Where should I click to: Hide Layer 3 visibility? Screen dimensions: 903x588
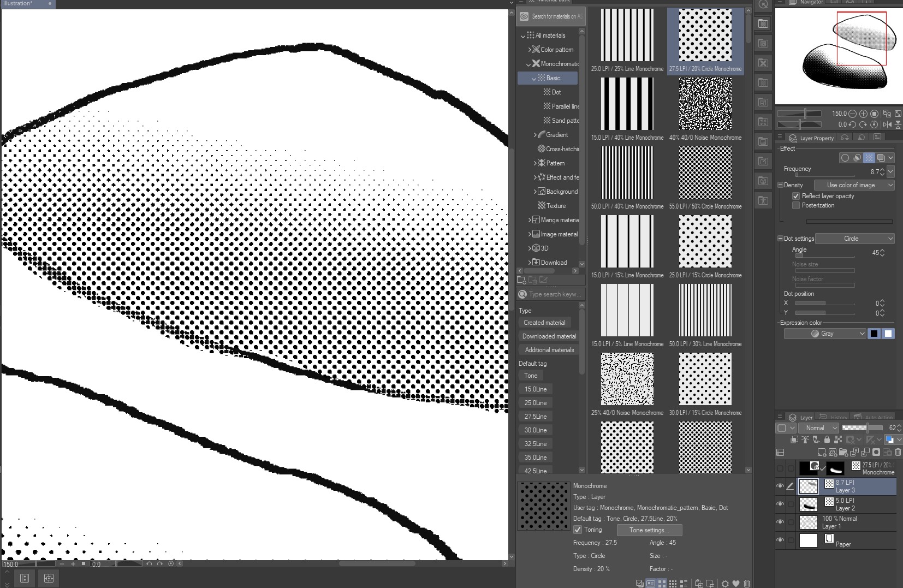coord(780,486)
